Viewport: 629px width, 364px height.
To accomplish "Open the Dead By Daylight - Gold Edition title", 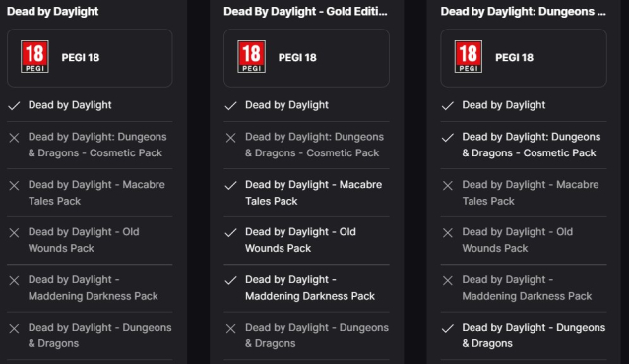I will point(305,11).
